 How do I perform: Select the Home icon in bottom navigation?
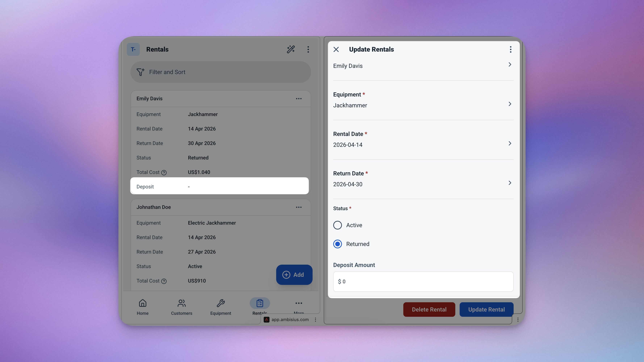143,303
